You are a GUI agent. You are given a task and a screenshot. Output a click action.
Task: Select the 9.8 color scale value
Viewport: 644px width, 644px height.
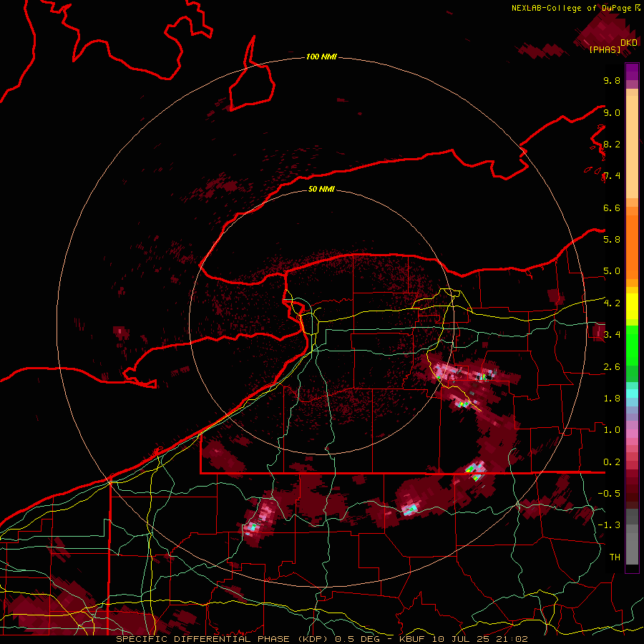(x=612, y=80)
